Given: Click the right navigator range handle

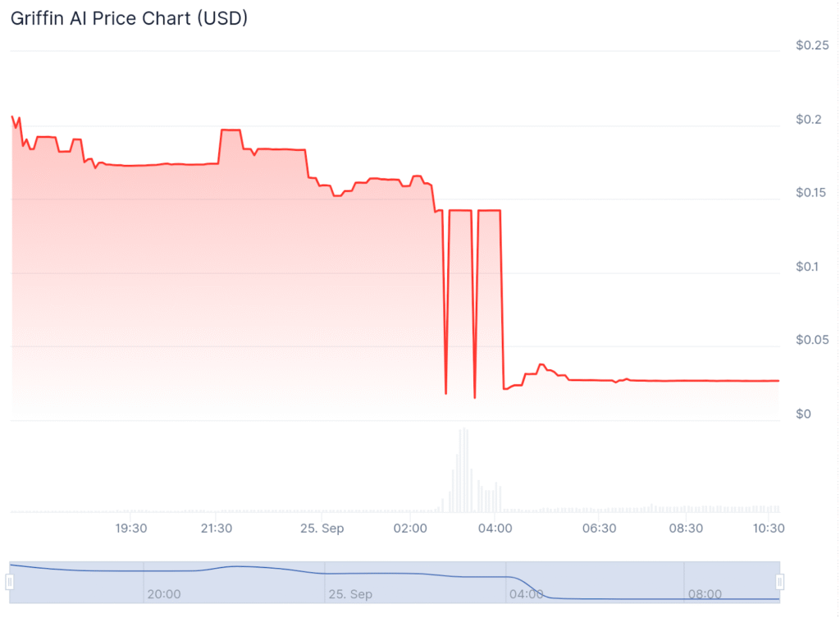Looking at the screenshot, I should point(780,582).
